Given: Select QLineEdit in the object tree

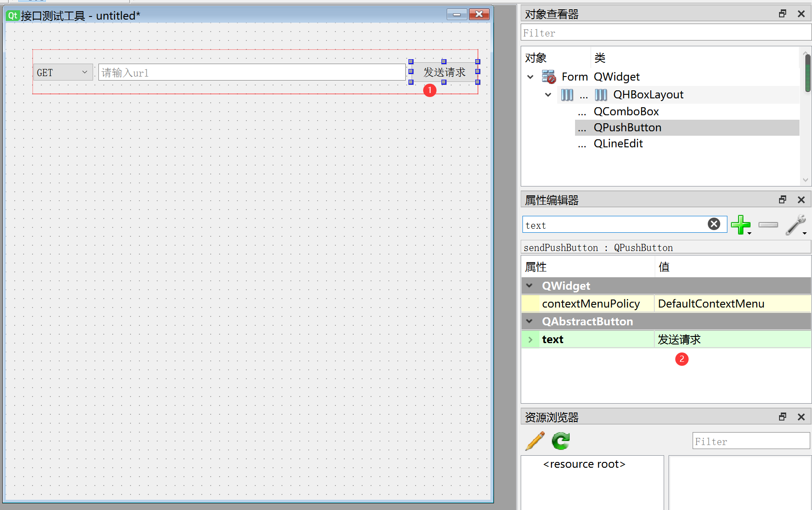Looking at the screenshot, I should coord(618,144).
